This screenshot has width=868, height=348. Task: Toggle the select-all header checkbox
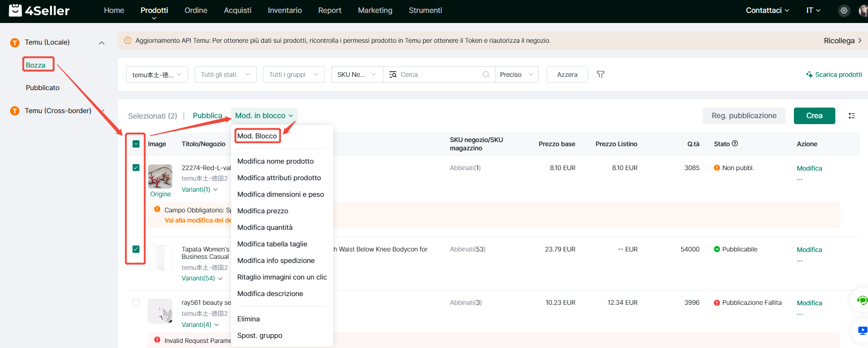tap(136, 144)
